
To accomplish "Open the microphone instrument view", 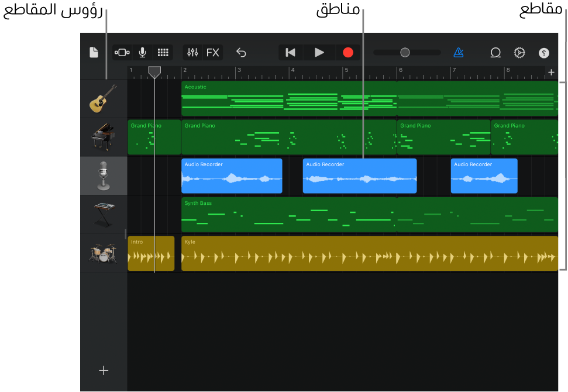I will [142, 53].
